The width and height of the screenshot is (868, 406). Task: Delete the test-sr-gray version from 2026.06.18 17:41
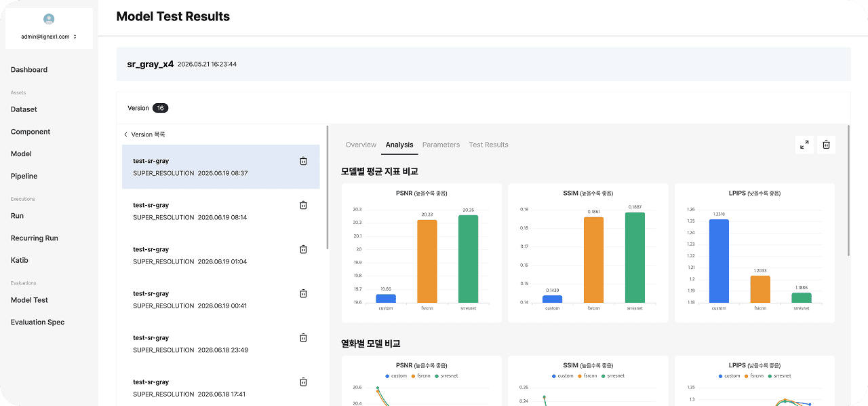click(303, 382)
